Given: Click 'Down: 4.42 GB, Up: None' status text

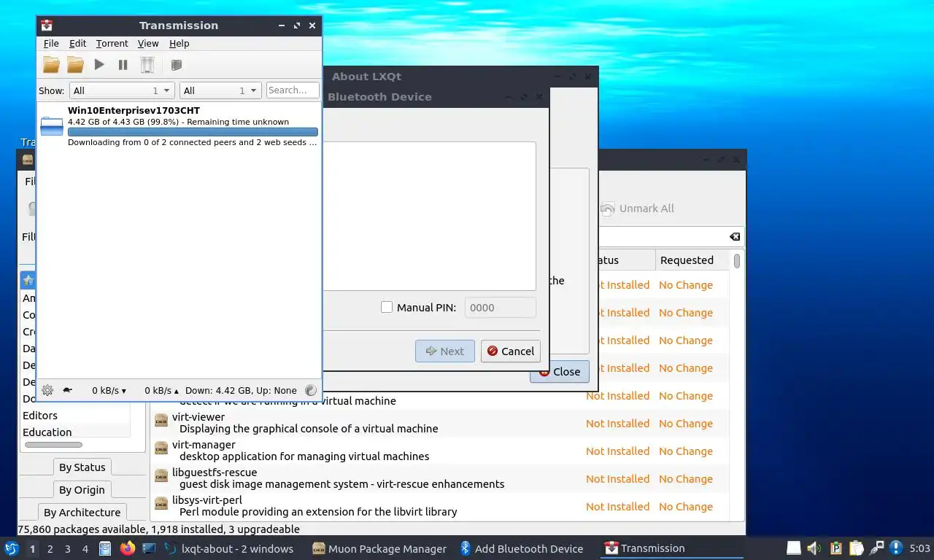Looking at the screenshot, I should click(241, 390).
